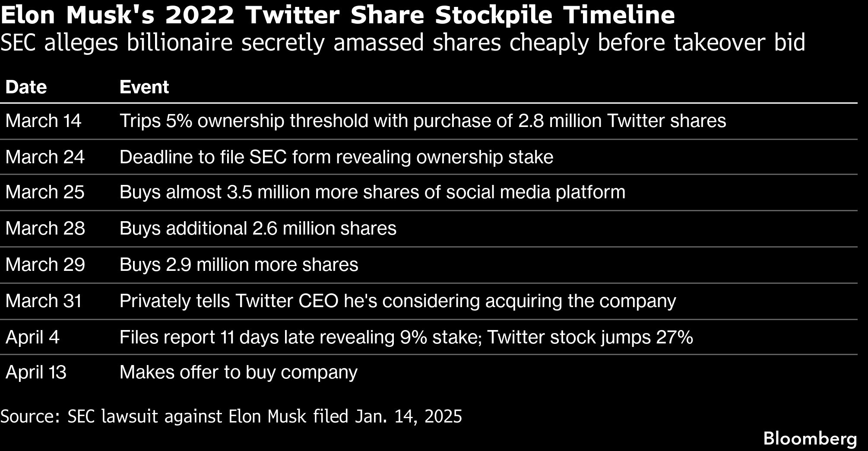Click the 'Buys 2.9 million more shares' event
This screenshot has width=868, height=451.
pyautogui.click(x=239, y=265)
